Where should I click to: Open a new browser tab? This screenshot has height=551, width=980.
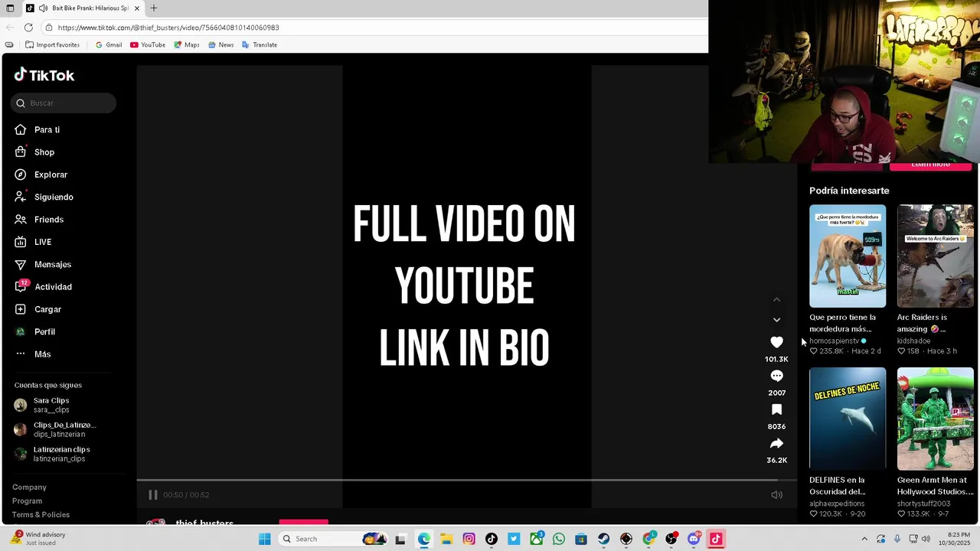click(154, 8)
